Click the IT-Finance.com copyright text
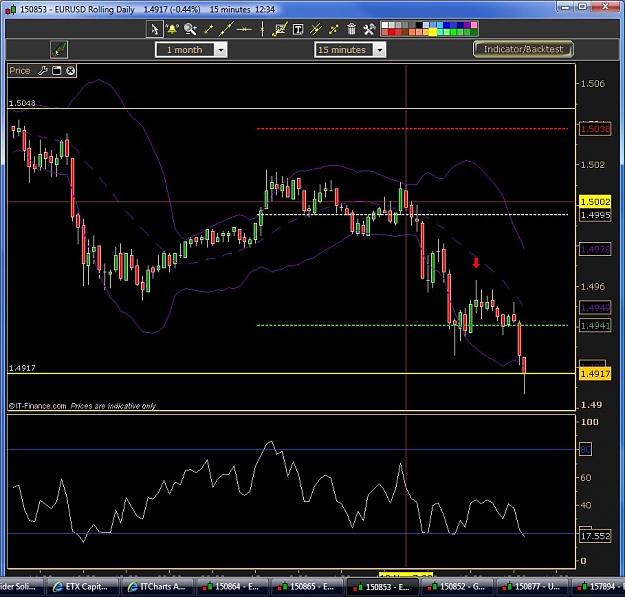The width and height of the screenshot is (625, 597). pos(37,406)
